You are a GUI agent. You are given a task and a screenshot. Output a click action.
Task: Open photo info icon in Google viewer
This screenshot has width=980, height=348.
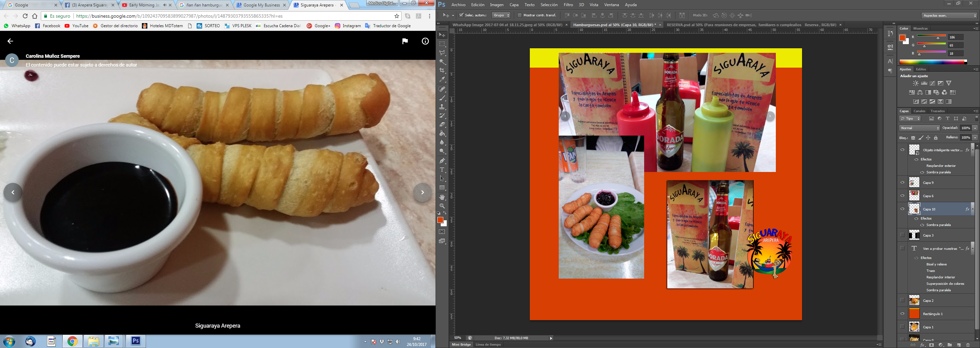click(425, 41)
